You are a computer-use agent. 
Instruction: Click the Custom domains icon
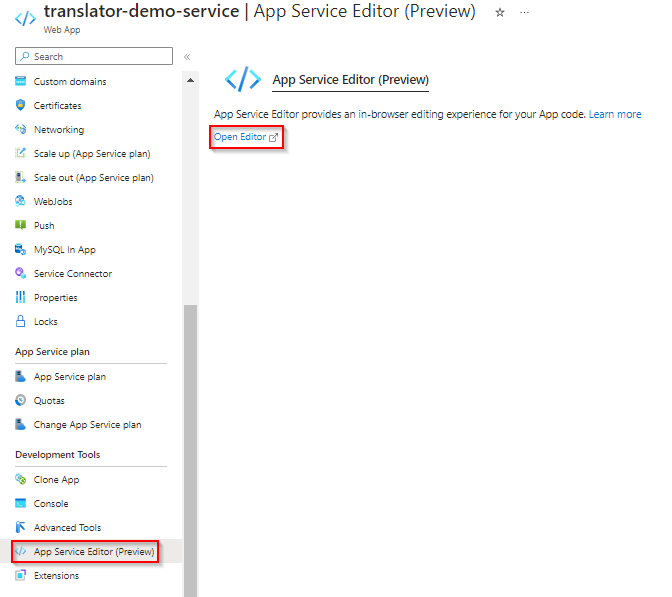21,81
